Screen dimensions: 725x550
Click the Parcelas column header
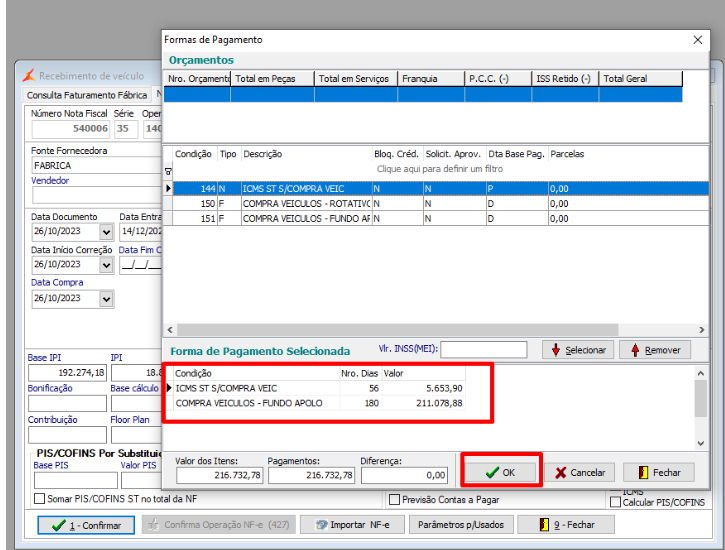(x=567, y=154)
